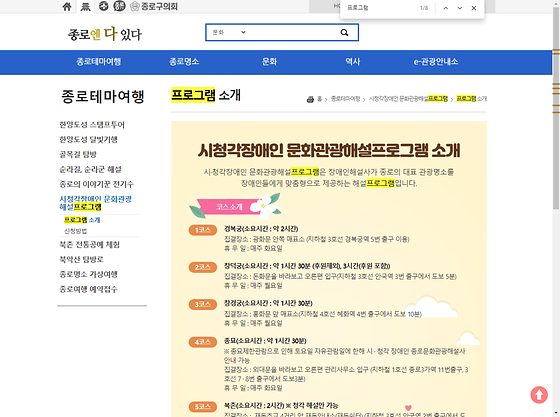Click the 경복궁(소요시간 : 약 2시간) heading
Image resolution: width=560 pixels, height=417 pixels.
pyautogui.click(x=261, y=228)
